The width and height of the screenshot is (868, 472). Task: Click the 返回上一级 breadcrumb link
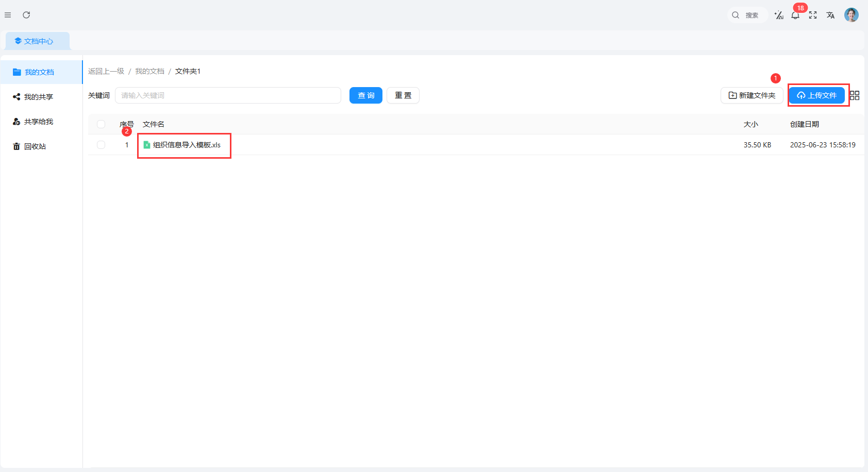point(106,71)
